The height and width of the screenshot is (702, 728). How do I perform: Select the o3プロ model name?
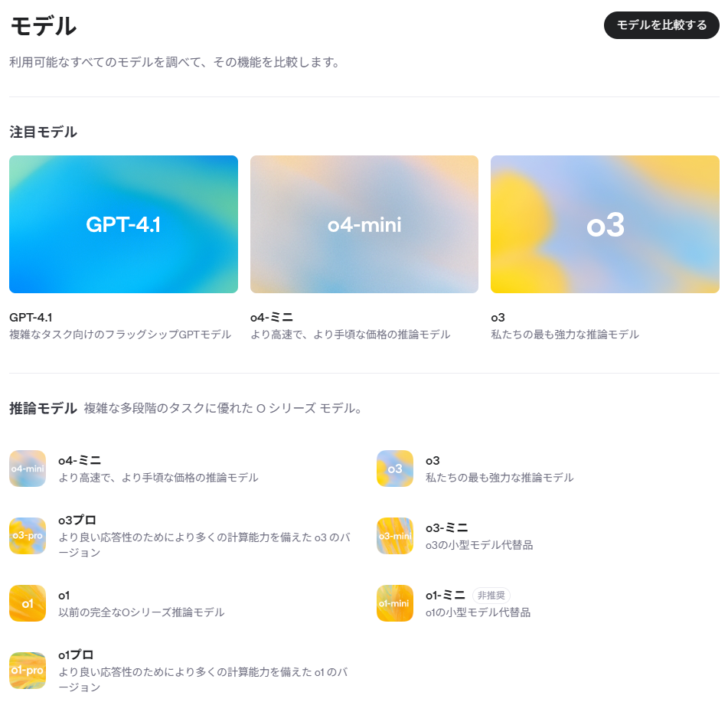77,521
